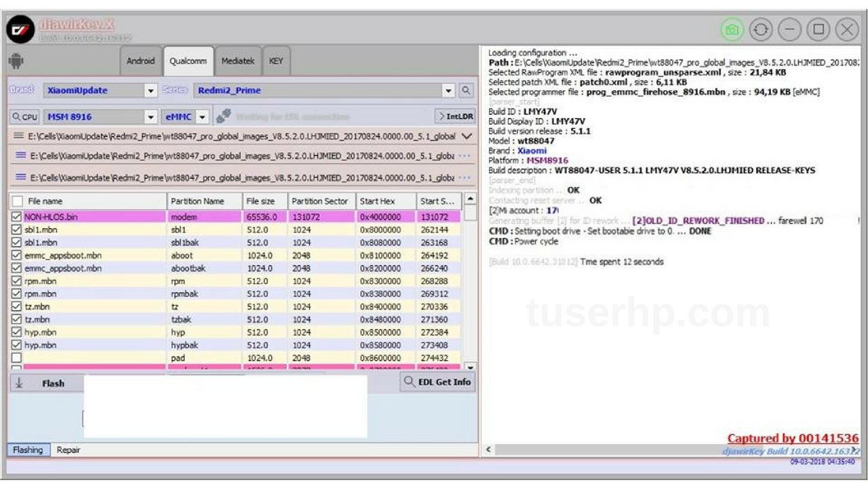Click the green camera screenshot icon
The height and width of the screenshot is (488, 868).
point(732,29)
